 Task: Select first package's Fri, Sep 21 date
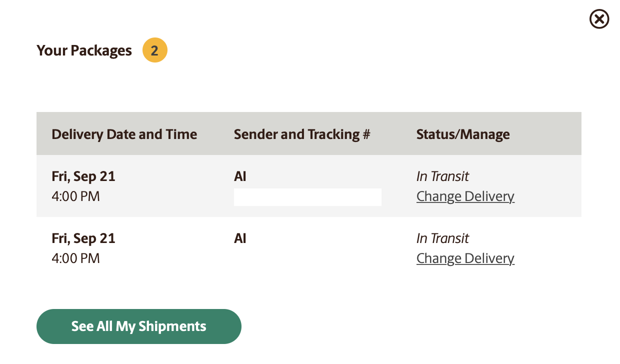click(x=83, y=176)
